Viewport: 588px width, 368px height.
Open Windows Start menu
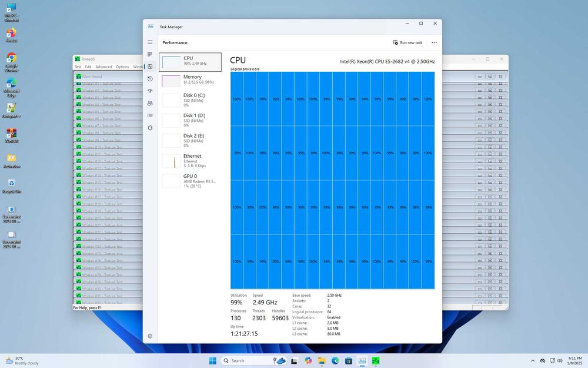213,360
